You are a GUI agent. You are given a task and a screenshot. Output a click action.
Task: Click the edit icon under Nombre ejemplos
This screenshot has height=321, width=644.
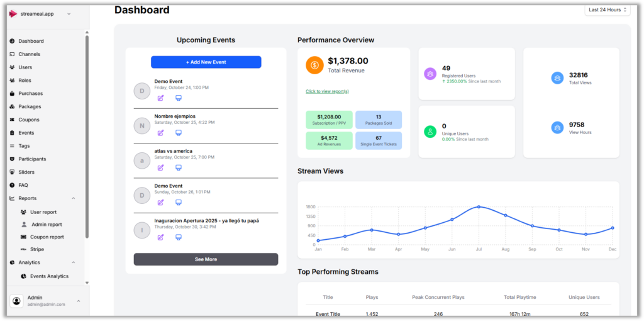[x=160, y=133]
